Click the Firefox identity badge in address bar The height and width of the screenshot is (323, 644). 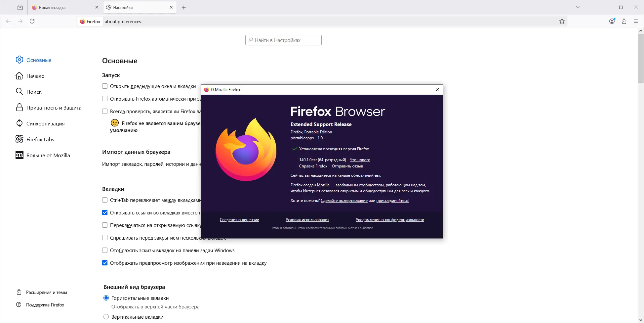pos(90,22)
